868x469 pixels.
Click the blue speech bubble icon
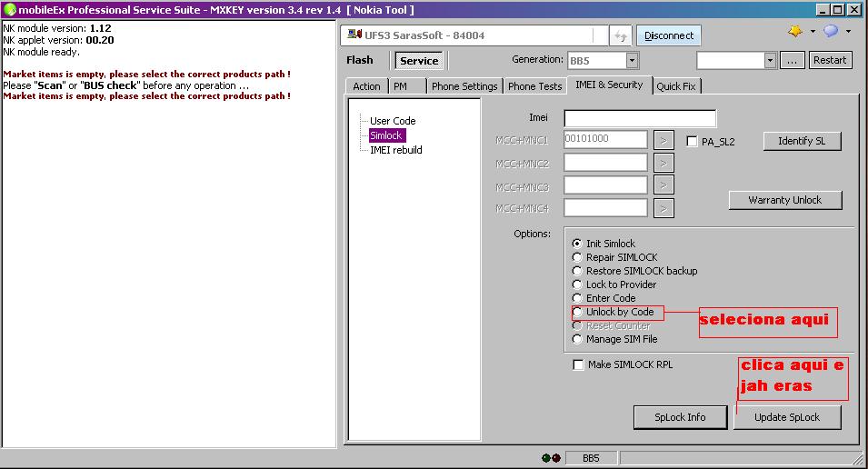[831, 31]
